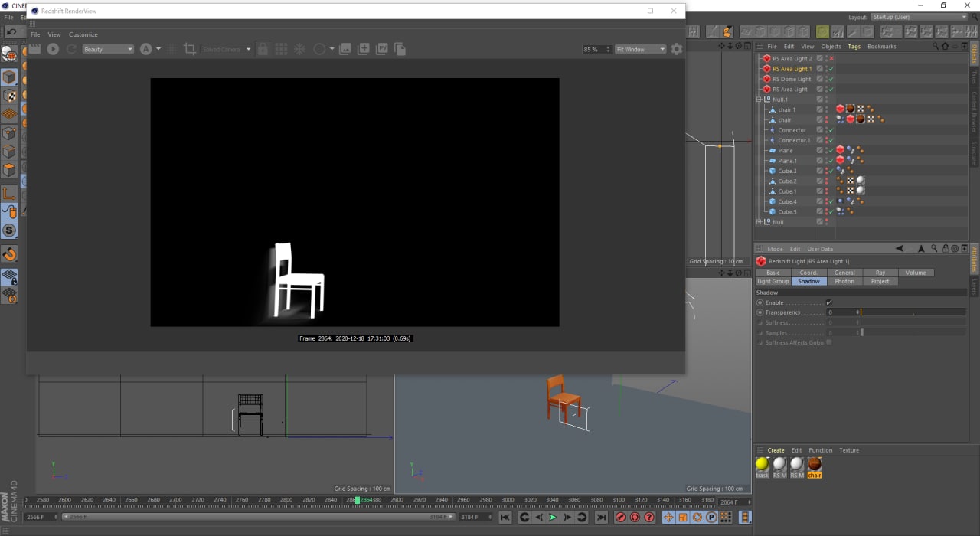Viewport: 980px width, 536px height.
Task: Open the User Data menu in Attributes
Action: coord(820,249)
